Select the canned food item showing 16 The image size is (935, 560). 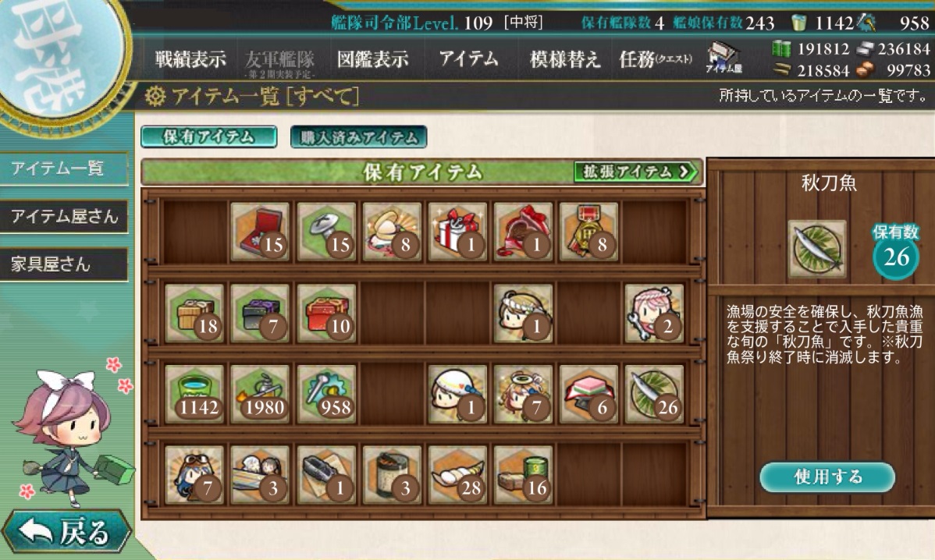pos(523,475)
